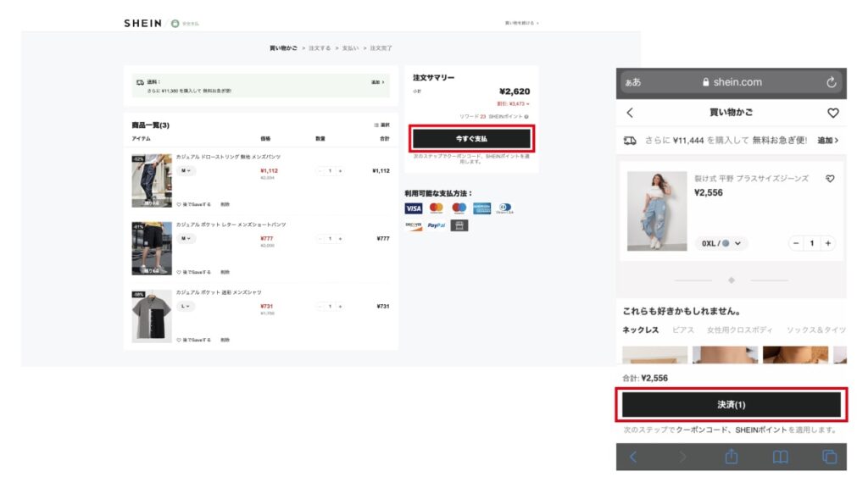Click the Diners Club payment icon
Screen dimensions: 868x488
tap(504, 208)
